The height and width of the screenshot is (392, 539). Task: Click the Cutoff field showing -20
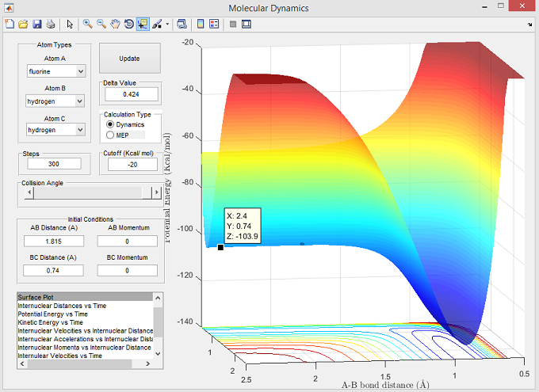pyautogui.click(x=132, y=165)
